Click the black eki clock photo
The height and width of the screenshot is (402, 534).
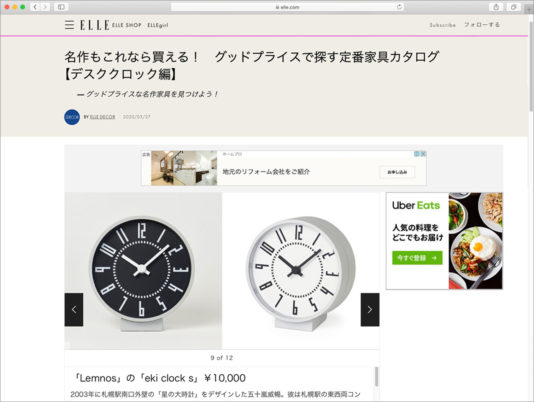point(143,271)
